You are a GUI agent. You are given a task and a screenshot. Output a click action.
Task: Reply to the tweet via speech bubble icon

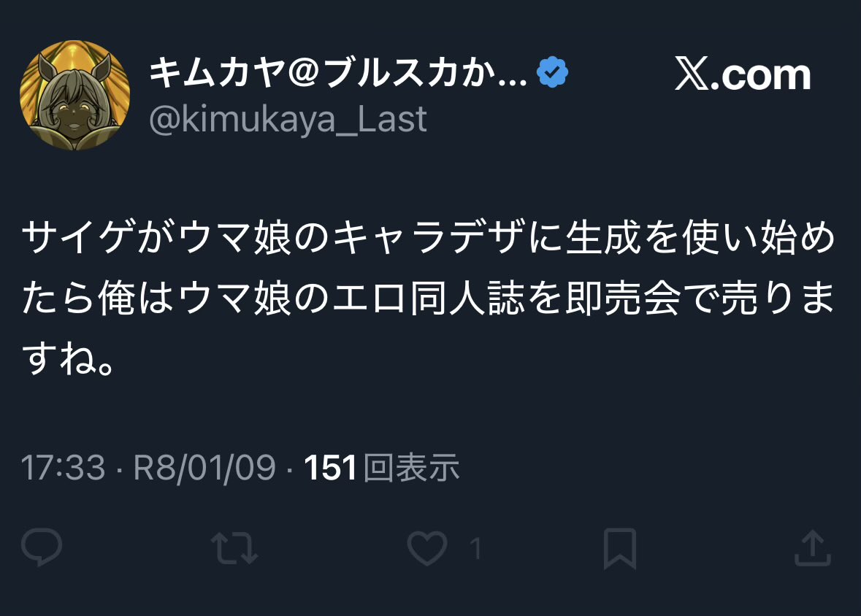(x=42, y=549)
